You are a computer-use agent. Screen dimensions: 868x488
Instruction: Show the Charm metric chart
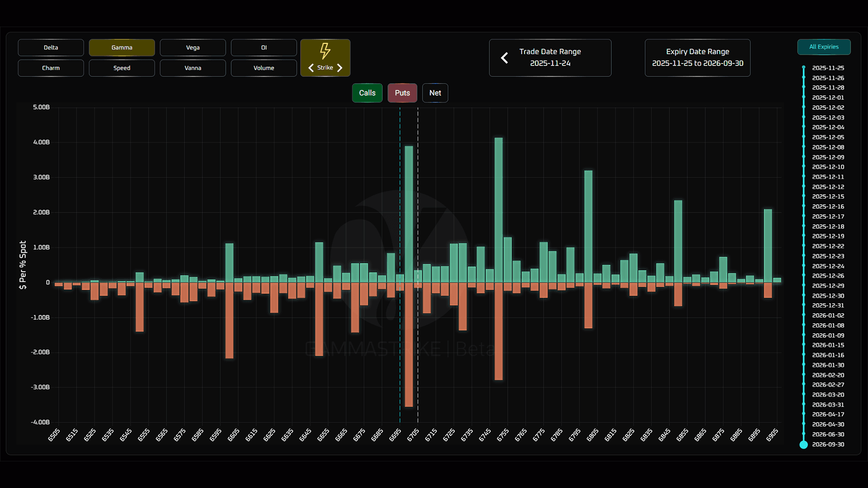51,68
